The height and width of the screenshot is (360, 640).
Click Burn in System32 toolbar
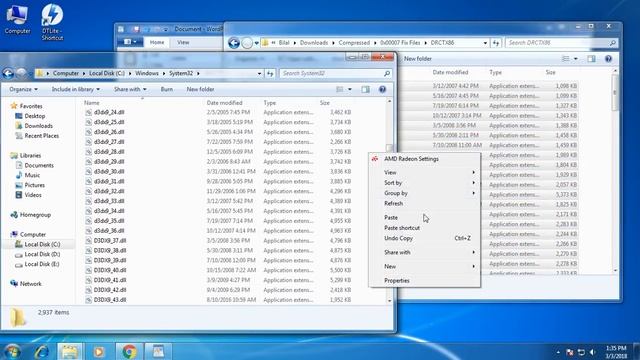click(167, 89)
